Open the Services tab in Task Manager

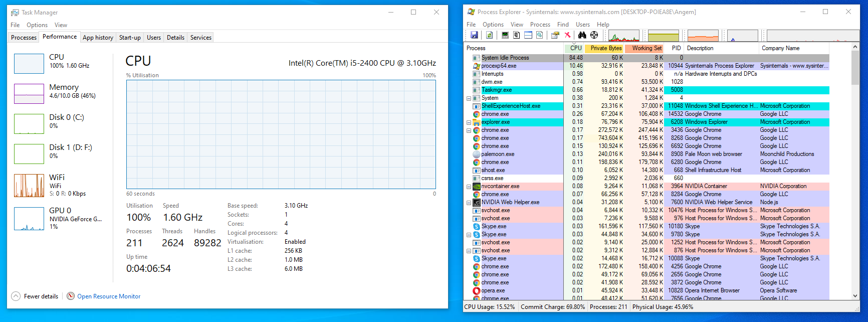click(201, 37)
